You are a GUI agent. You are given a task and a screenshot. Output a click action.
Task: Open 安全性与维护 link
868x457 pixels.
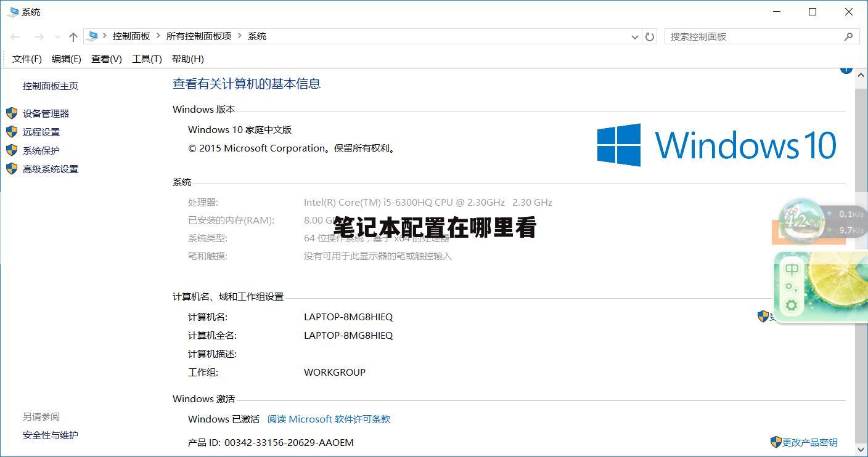pyautogui.click(x=51, y=435)
